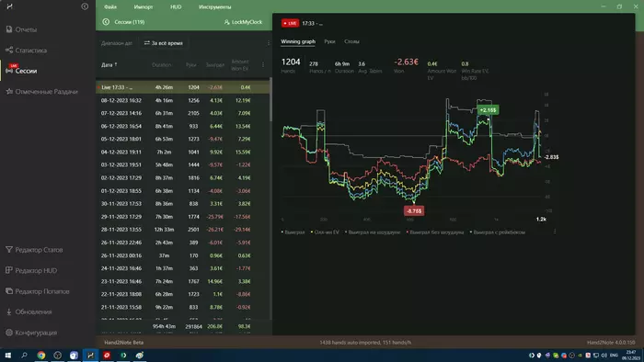
Task: Open the Отчеты section
Action: [x=21, y=29]
